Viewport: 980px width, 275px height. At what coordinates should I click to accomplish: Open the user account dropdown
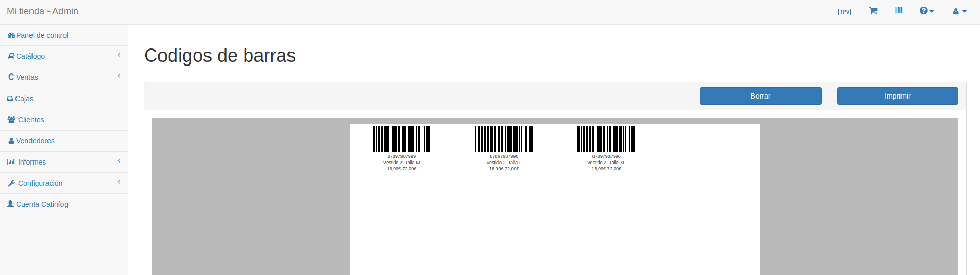tap(959, 11)
